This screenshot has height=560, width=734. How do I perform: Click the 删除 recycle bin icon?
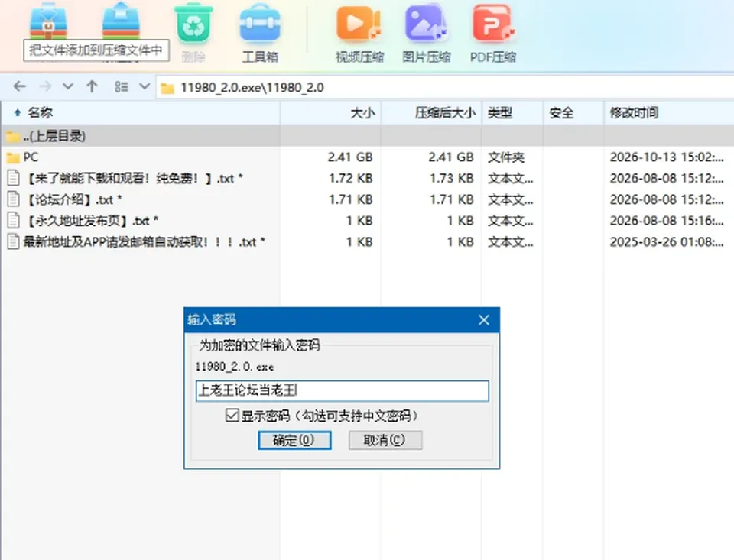[x=193, y=24]
